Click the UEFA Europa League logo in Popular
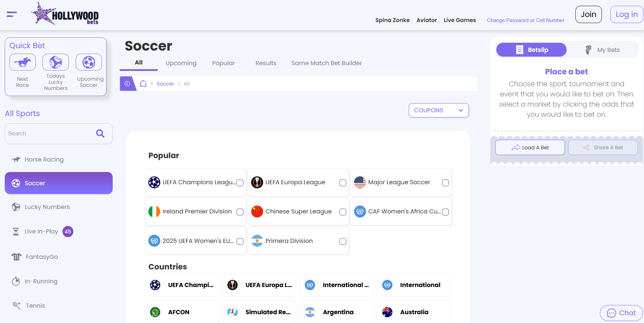644x323 pixels. coord(257,183)
